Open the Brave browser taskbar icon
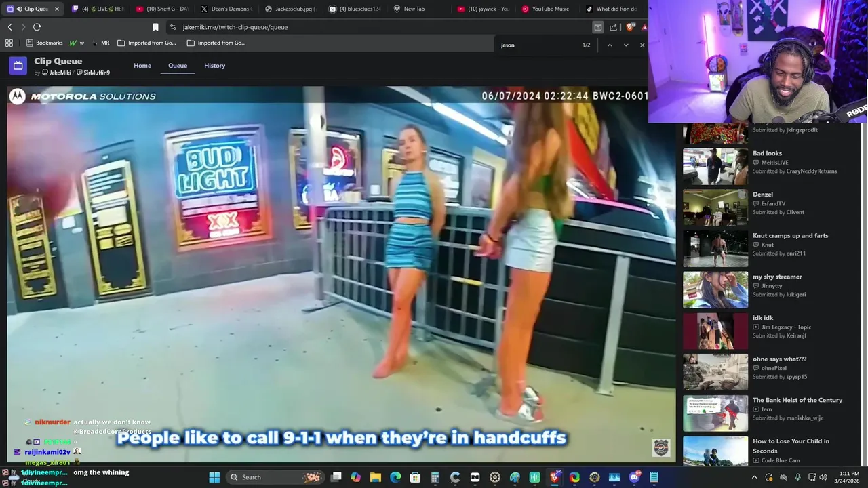The width and height of the screenshot is (868, 488). [555, 477]
